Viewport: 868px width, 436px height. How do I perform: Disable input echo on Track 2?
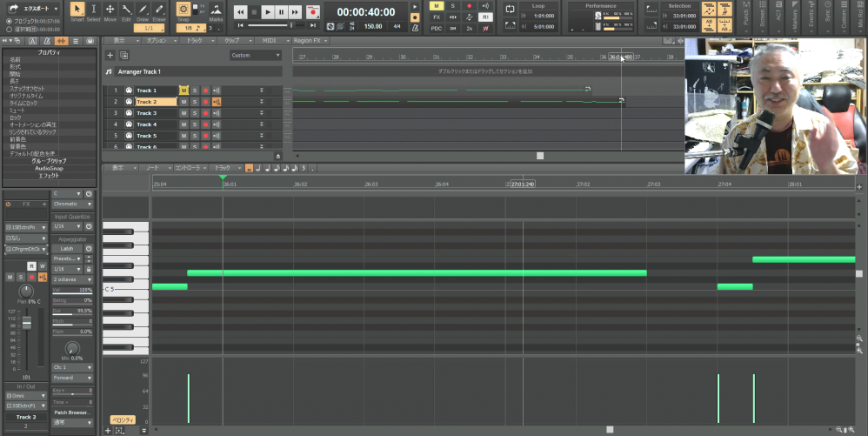pos(217,102)
